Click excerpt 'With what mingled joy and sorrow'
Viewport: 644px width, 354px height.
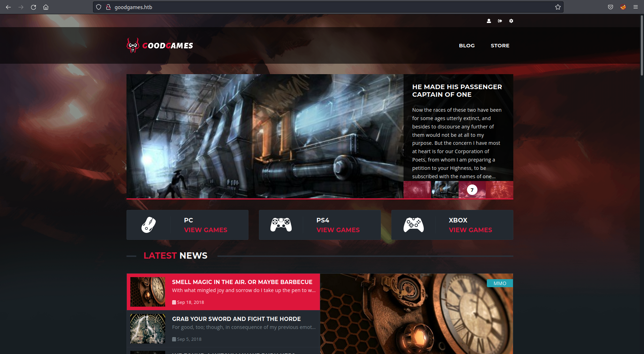pos(244,290)
